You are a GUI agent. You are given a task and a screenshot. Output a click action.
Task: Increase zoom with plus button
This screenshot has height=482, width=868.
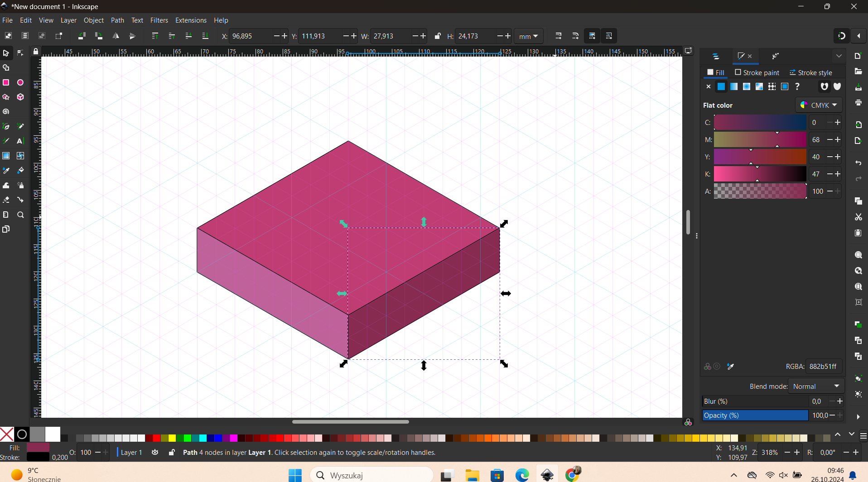[x=797, y=453]
